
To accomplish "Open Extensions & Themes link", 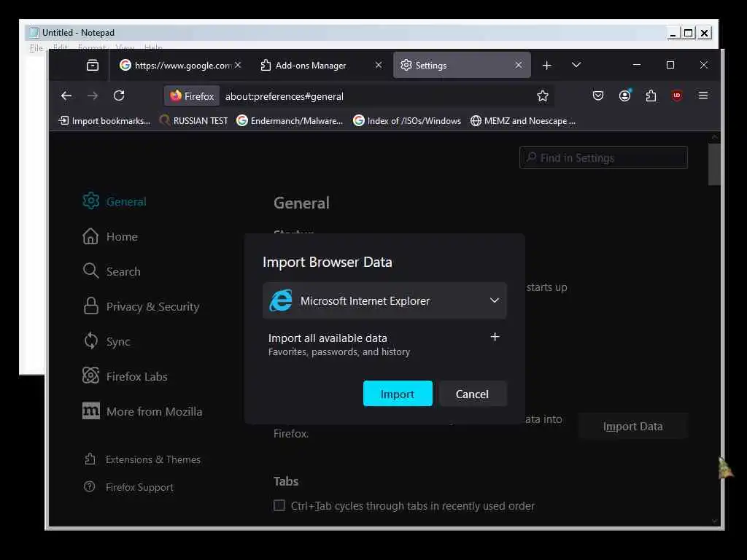I will (x=142, y=459).
